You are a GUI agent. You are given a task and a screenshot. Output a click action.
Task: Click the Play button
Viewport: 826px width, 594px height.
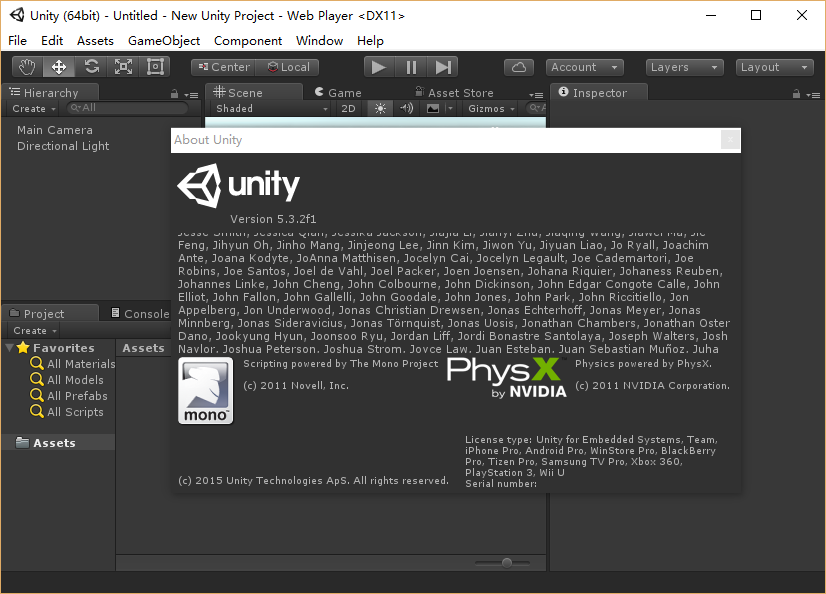[378, 67]
